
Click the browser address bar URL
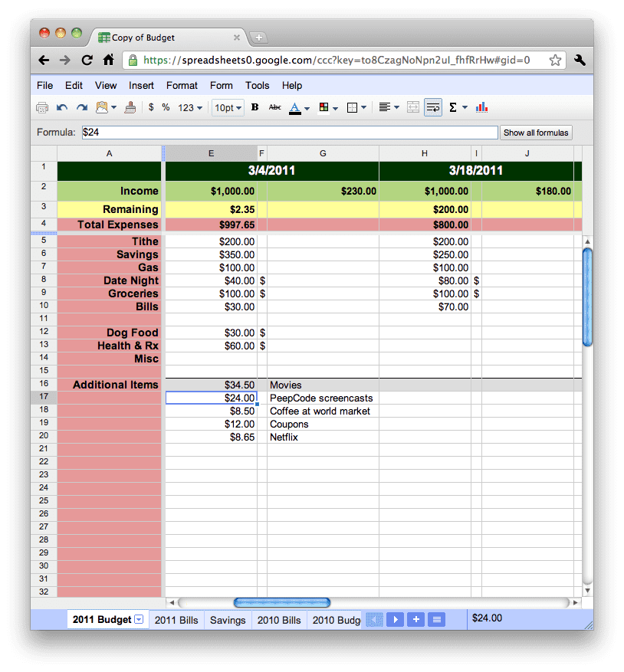click(x=337, y=60)
